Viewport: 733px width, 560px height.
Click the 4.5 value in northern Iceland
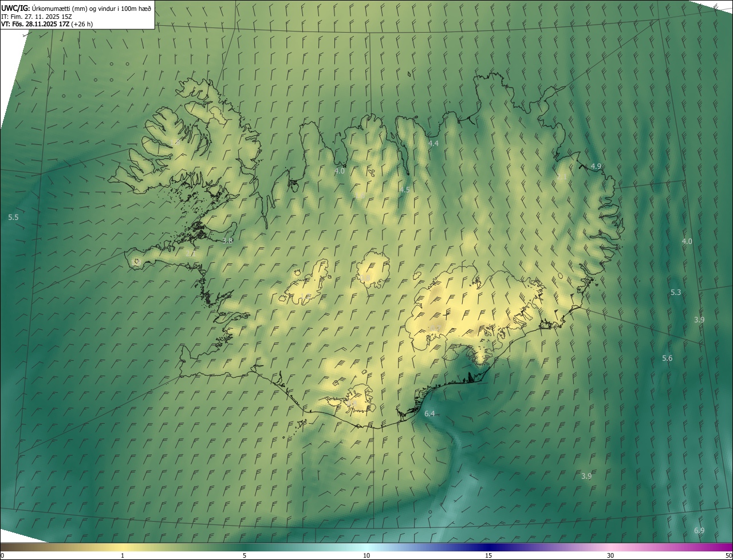[404, 190]
